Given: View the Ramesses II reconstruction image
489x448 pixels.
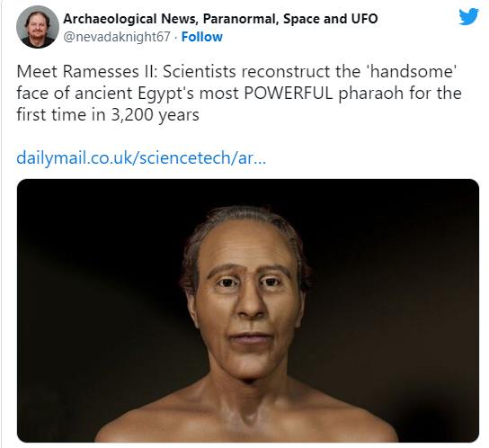Looking at the screenshot, I should click(x=248, y=310).
